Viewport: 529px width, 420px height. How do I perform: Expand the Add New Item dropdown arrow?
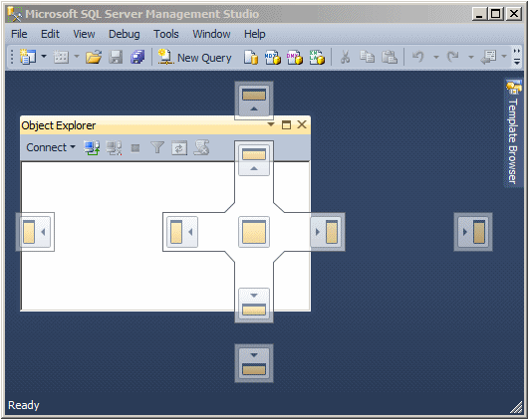pos(77,57)
